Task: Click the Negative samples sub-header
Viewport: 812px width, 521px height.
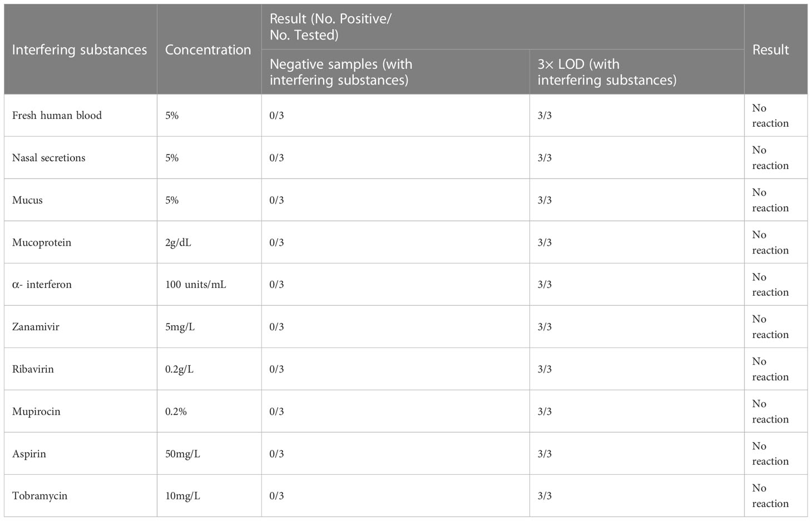Action: (395, 72)
